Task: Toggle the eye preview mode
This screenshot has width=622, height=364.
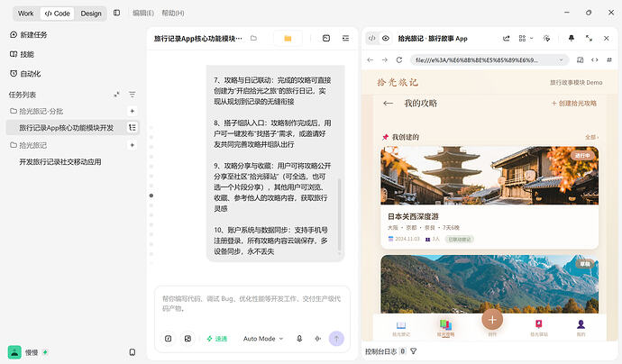Action: [386, 39]
